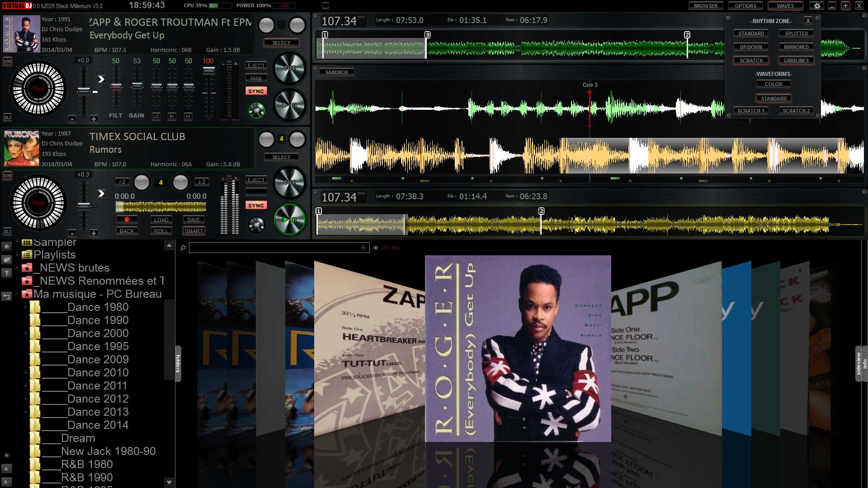Open the WAVES tab in the top bar

click(x=785, y=6)
